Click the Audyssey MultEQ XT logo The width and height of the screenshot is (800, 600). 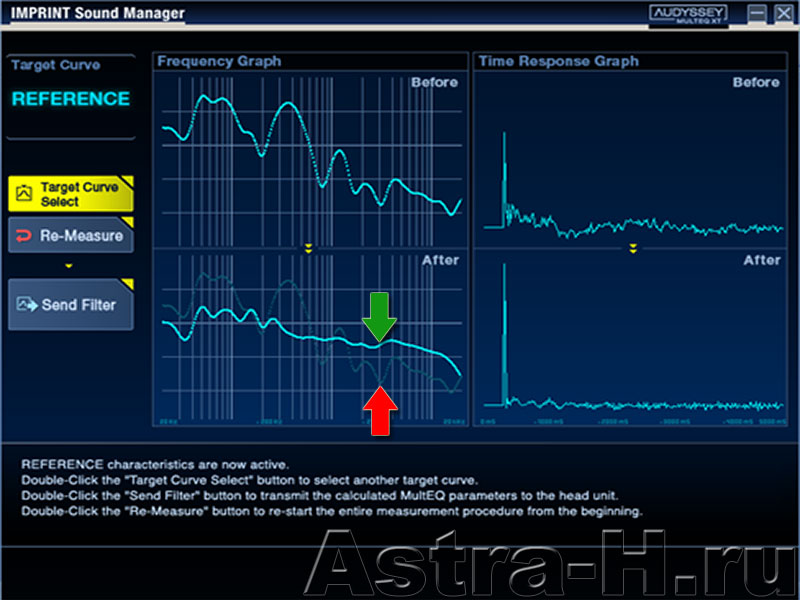[688, 14]
